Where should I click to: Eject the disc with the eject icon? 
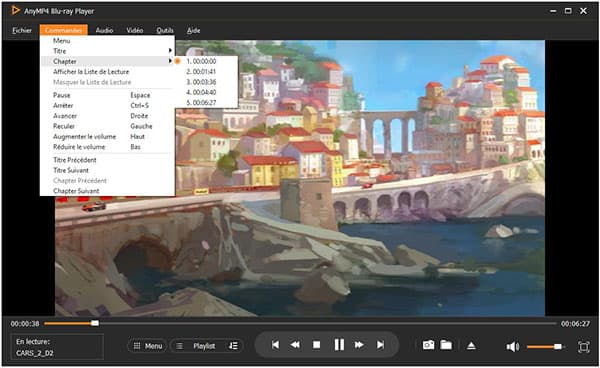coord(471,346)
